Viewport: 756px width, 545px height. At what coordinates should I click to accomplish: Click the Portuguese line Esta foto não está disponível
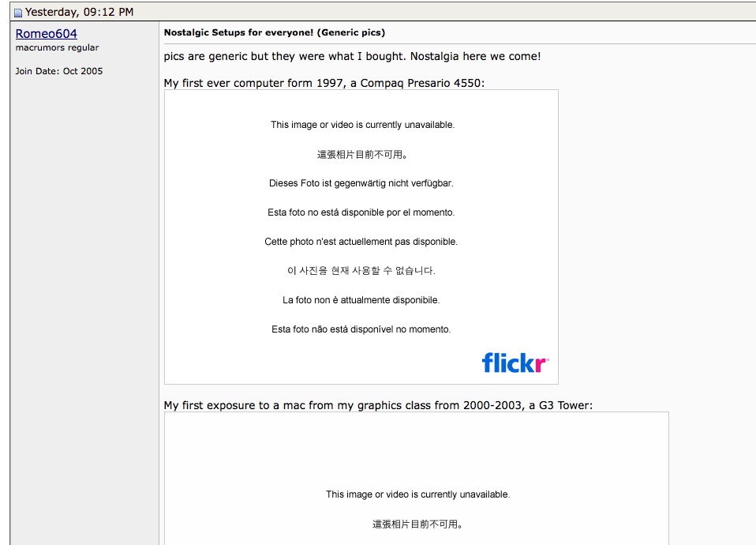(x=361, y=329)
